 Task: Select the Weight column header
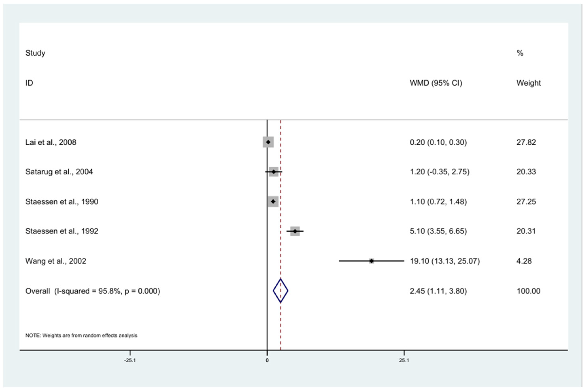(x=529, y=83)
